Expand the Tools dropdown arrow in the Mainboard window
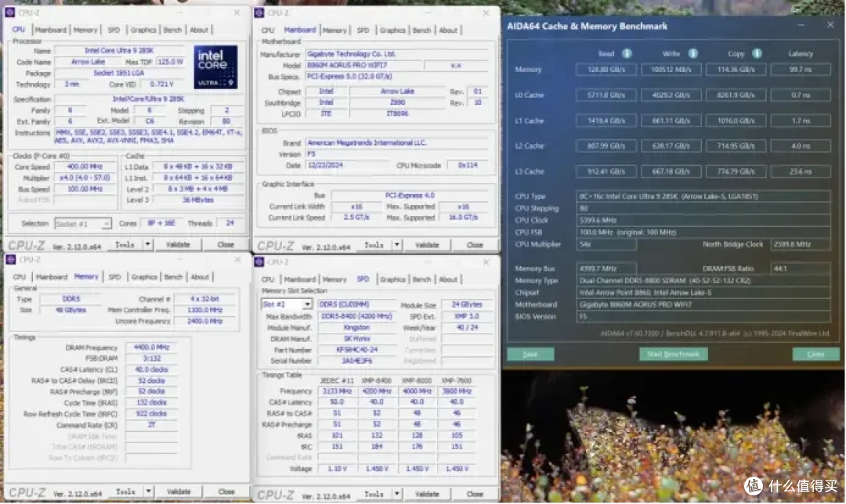The height and width of the screenshot is (504, 846). coord(396,245)
